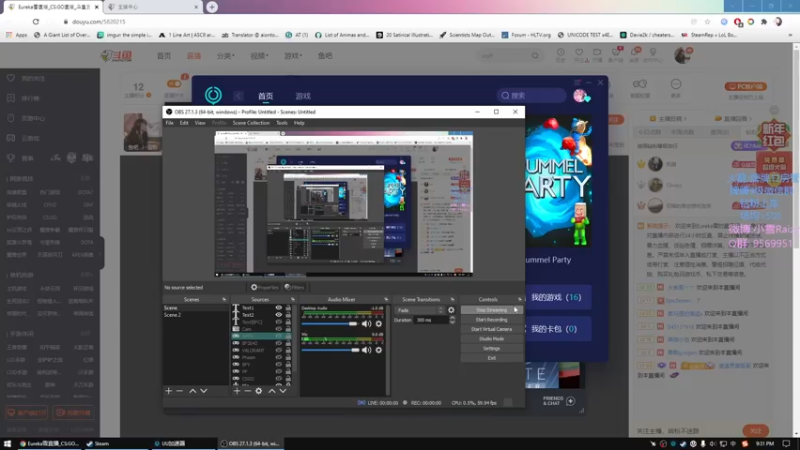Toggle visibility of CSGO source
The height and width of the screenshot is (450, 800).
pos(279,379)
